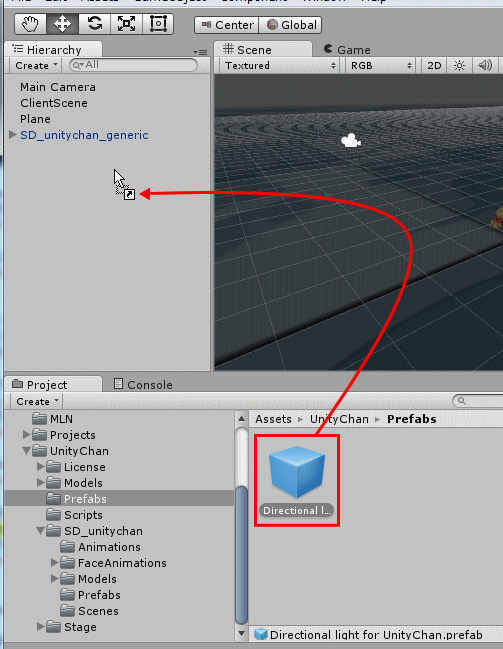503x649 pixels.
Task: Select the Hand tool
Action: [31, 24]
